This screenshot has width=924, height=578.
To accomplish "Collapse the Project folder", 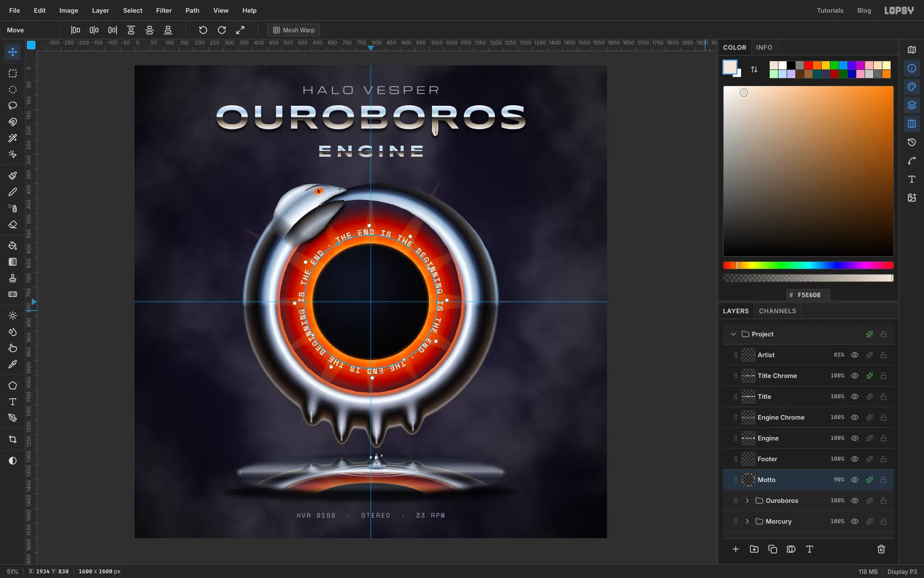I will click(733, 334).
